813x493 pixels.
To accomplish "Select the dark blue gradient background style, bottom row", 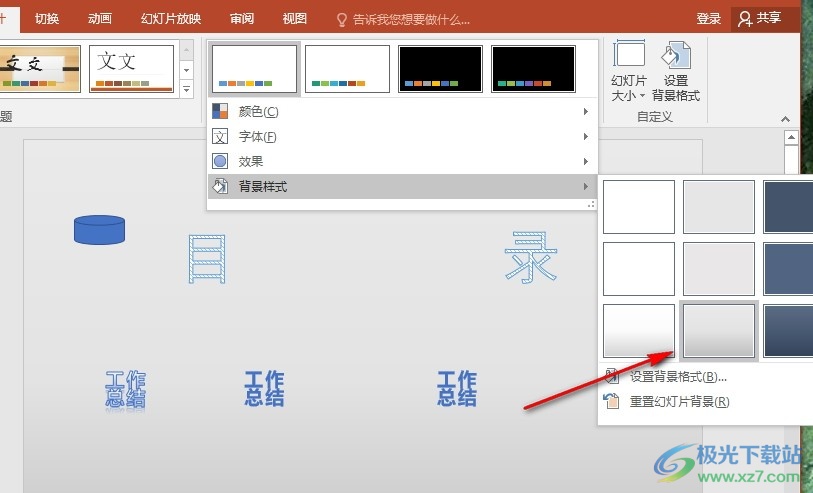I will click(788, 331).
